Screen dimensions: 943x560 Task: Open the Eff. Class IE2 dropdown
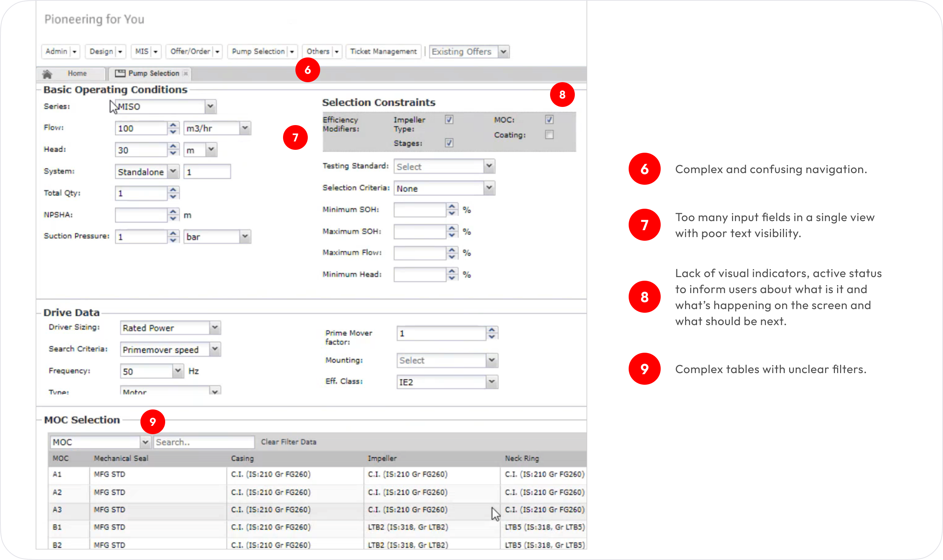pos(492,382)
